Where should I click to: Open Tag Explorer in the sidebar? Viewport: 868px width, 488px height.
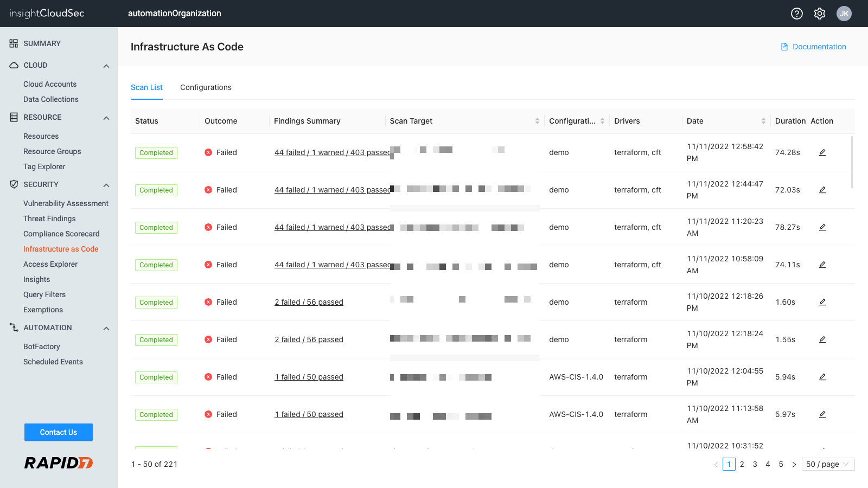44,166
